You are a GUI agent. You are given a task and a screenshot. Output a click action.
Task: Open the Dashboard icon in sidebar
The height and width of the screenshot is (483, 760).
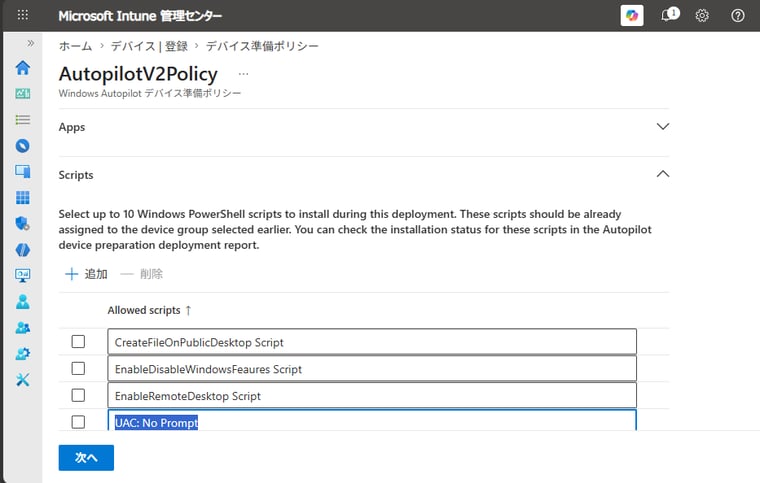point(22,93)
